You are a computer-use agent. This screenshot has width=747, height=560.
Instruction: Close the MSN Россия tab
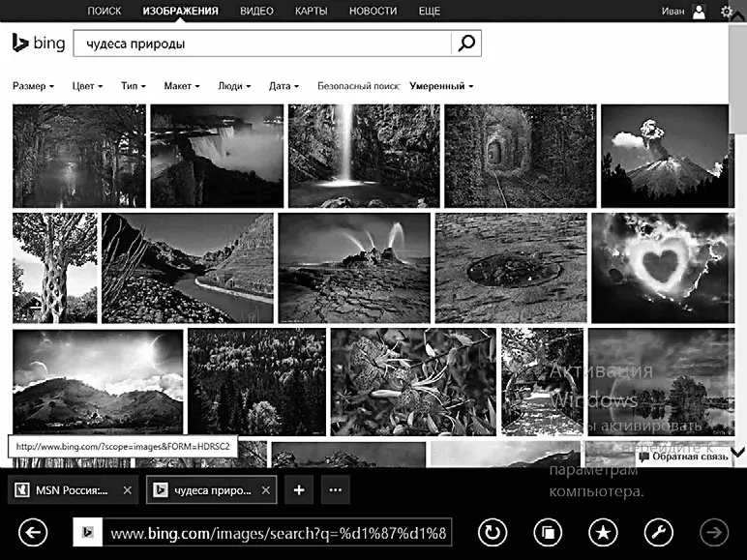pos(128,490)
